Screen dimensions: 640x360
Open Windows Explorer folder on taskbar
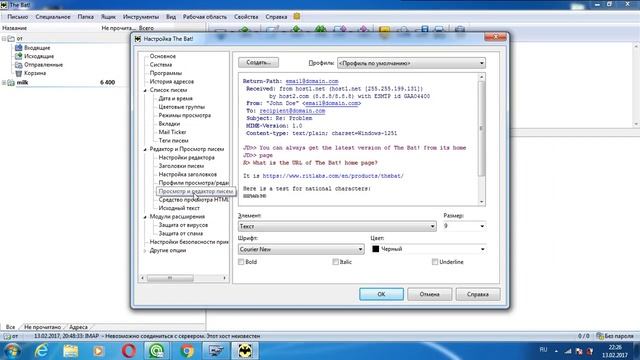click(x=70, y=351)
